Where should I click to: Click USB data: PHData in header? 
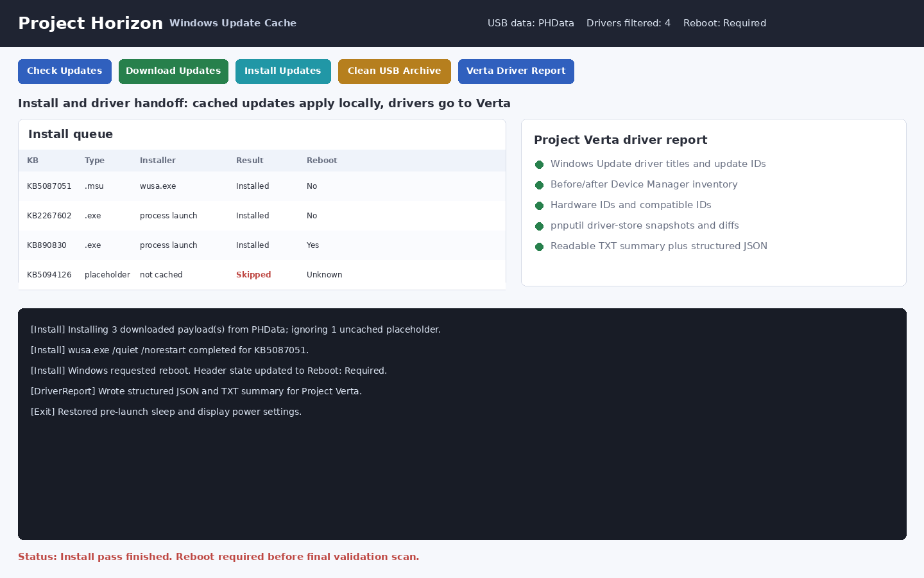point(531,23)
